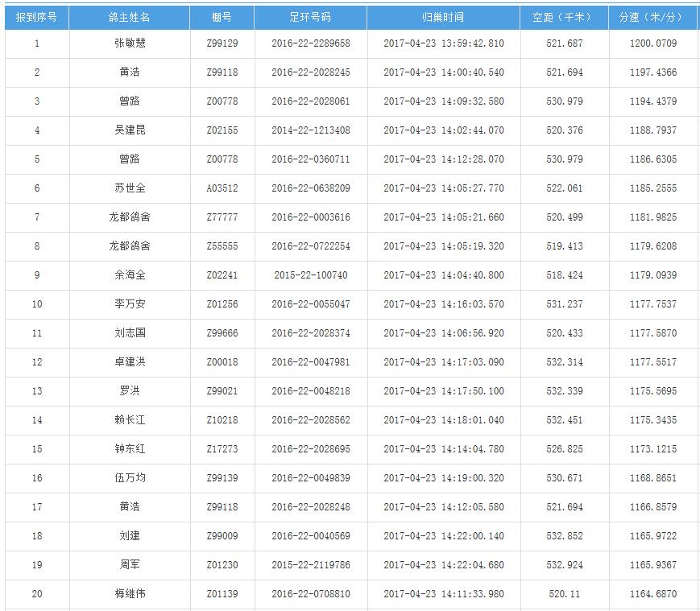Select the owner name 吴建昆
Screen dimensions: 700x611
click(x=129, y=130)
